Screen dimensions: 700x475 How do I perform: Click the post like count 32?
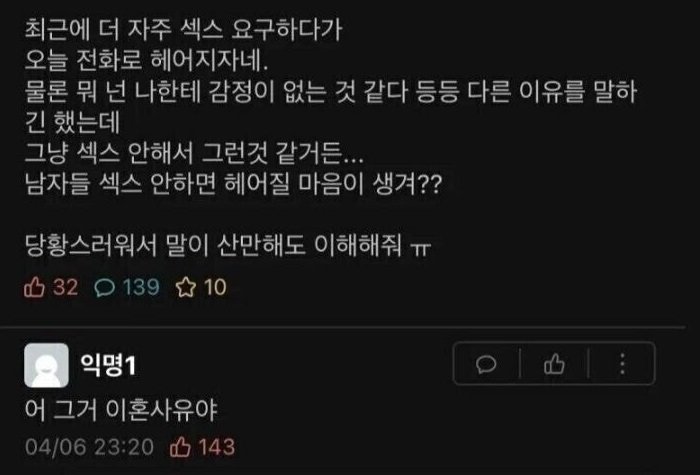pyautogui.click(x=65, y=288)
